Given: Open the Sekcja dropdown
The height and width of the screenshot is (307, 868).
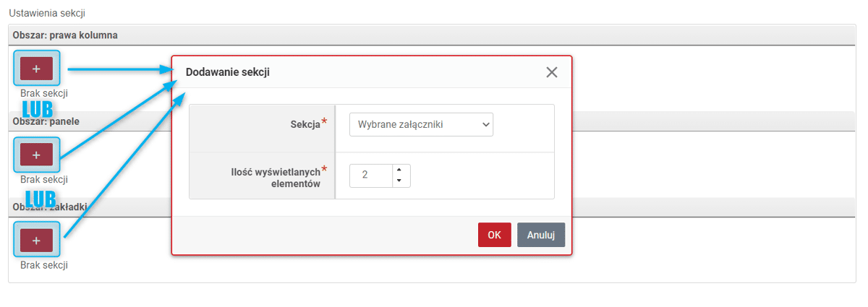Looking at the screenshot, I should [x=421, y=124].
